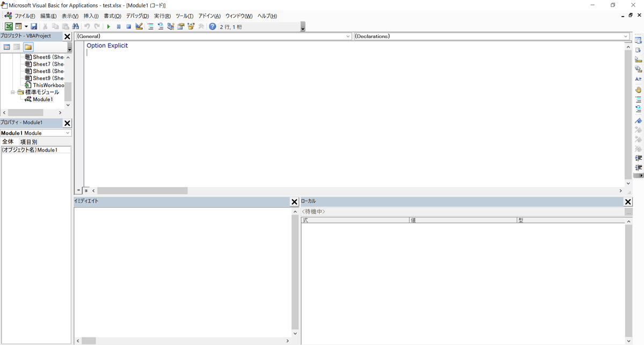Click the View Microsoft Excel icon
Viewport: 644px width, 345px height.
[9, 26]
